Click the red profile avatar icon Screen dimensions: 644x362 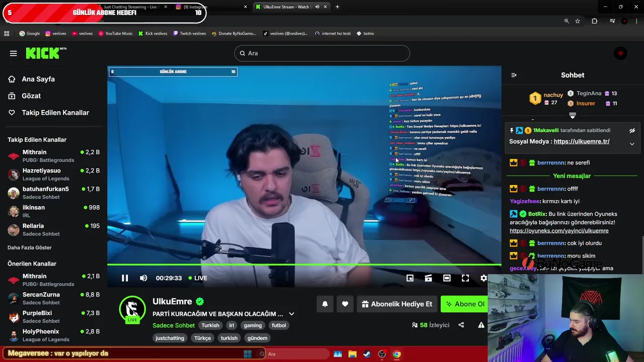pyautogui.click(x=620, y=53)
